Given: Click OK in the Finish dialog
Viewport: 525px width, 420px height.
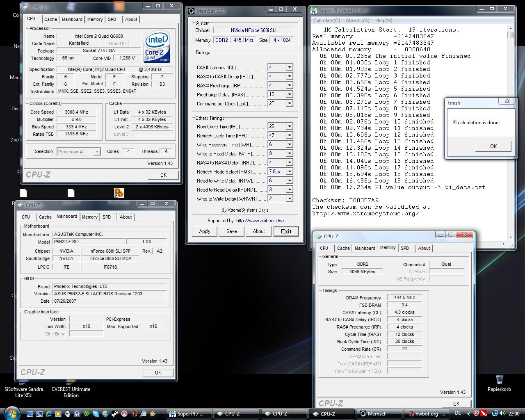Looking at the screenshot, I should (493, 146).
